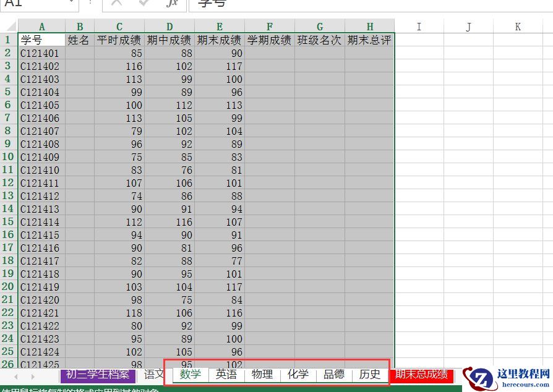The width and height of the screenshot is (553, 392).
Task: Select column E header
Action: [220, 27]
